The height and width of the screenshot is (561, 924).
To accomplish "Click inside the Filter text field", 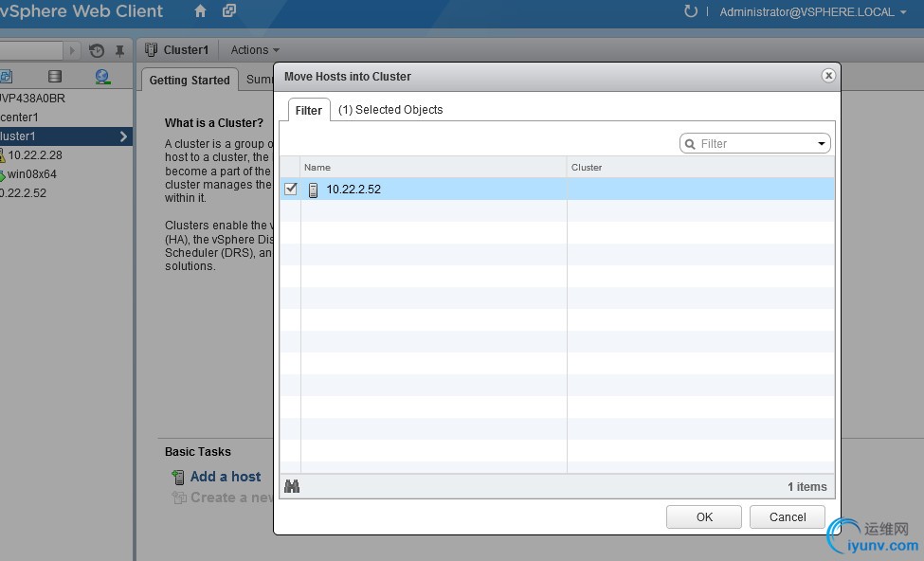I will [755, 144].
